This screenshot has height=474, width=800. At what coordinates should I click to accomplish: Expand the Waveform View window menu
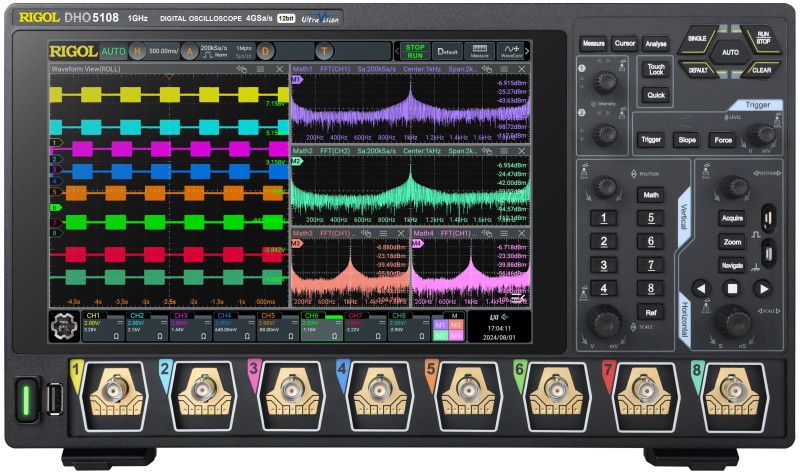point(260,69)
